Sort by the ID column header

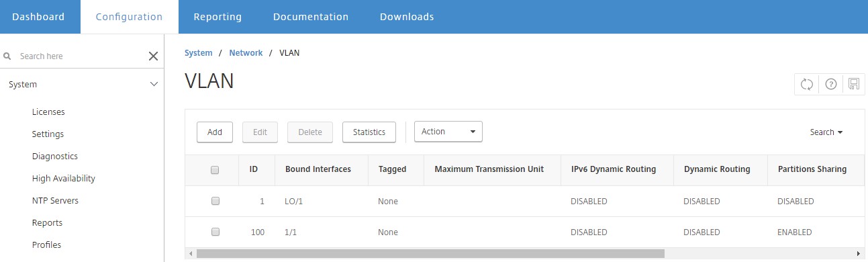pyautogui.click(x=254, y=169)
